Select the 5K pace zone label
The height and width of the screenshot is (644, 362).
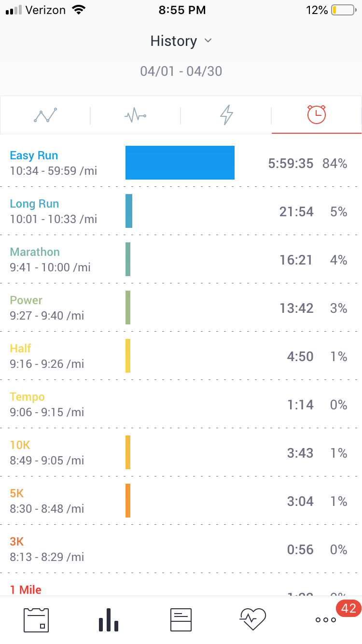pos(17,493)
